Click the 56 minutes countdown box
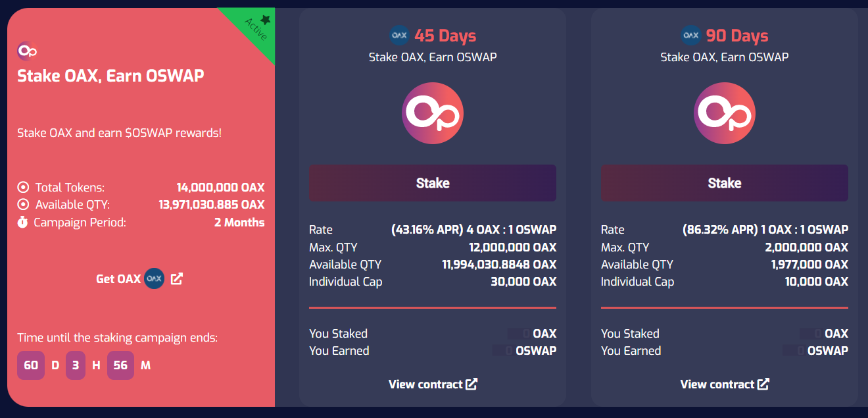The width and height of the screenshot is (868, 418). click(120, 365)
